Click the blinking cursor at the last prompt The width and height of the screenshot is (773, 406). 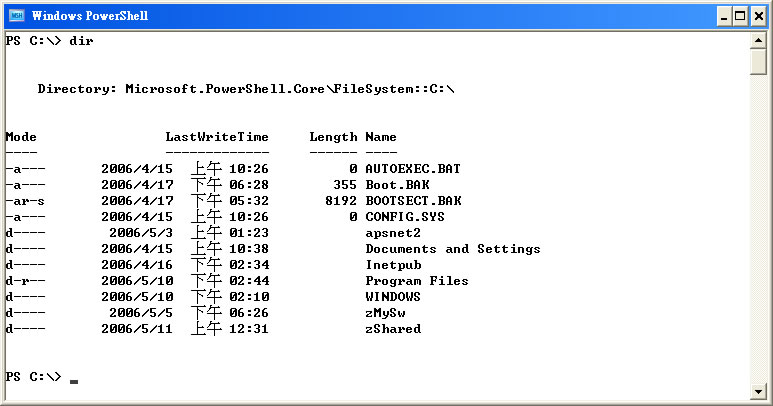74,380
